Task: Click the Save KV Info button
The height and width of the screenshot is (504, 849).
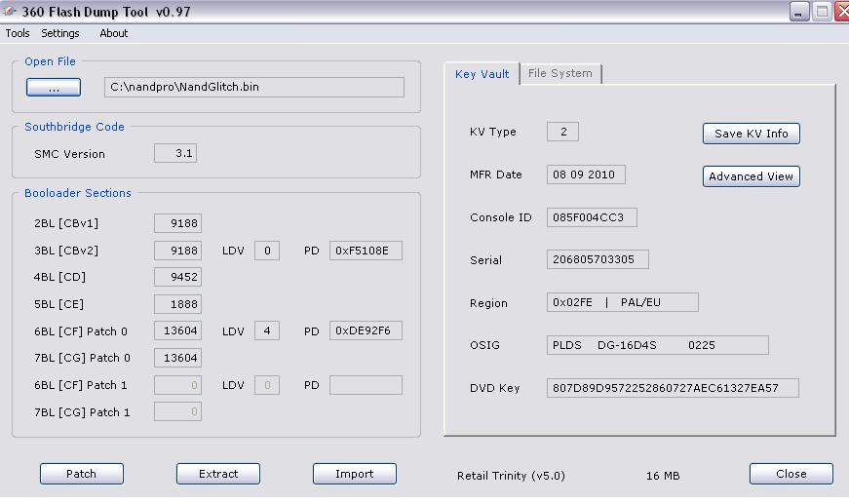Action: click(751, 134)
